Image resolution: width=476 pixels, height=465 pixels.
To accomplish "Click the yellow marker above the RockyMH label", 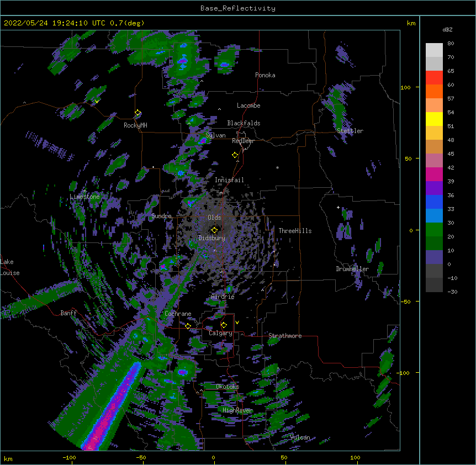I will click(x=138, y=113).
